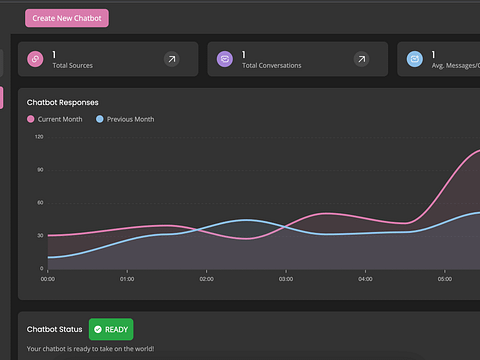This screenshot has height=360, width=480.
Task: Select the blue bot icon for Avg. Messages
Action: [x=415, y=59]
